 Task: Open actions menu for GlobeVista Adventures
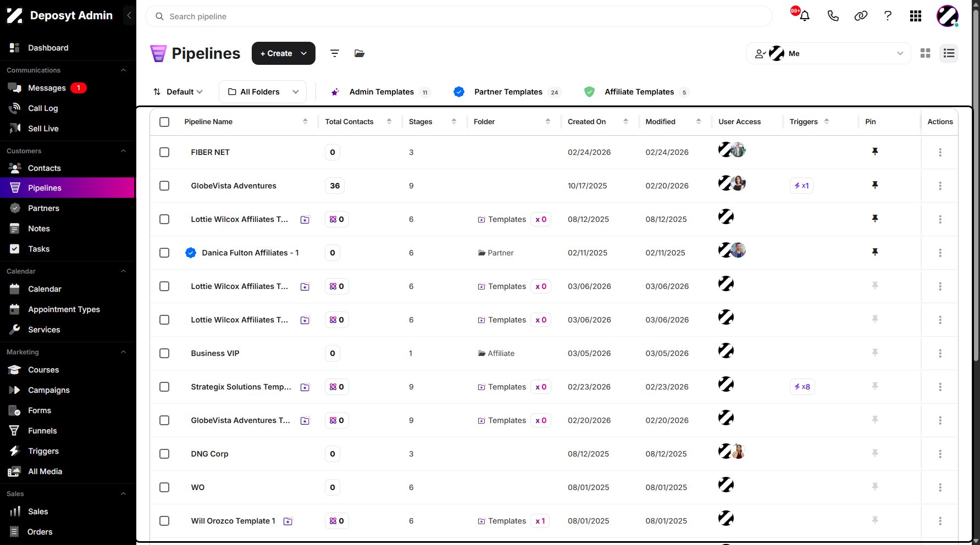[x=940, y=186]
